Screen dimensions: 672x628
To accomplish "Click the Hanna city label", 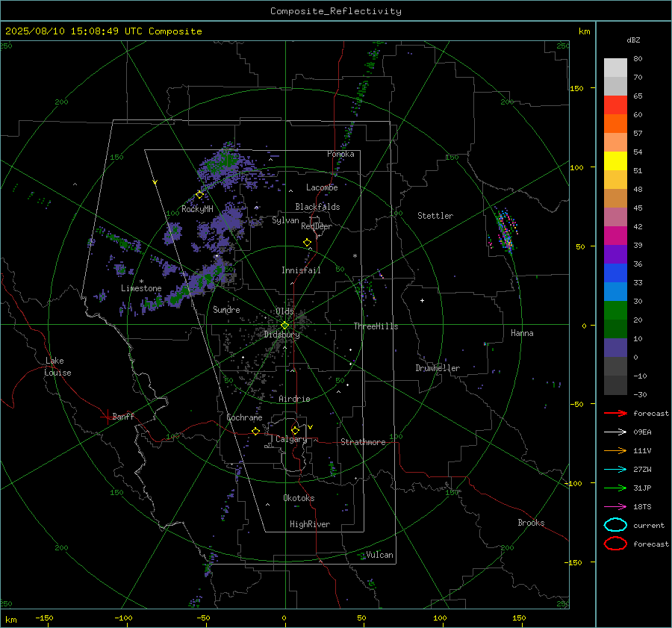I will tap(522, 333).
